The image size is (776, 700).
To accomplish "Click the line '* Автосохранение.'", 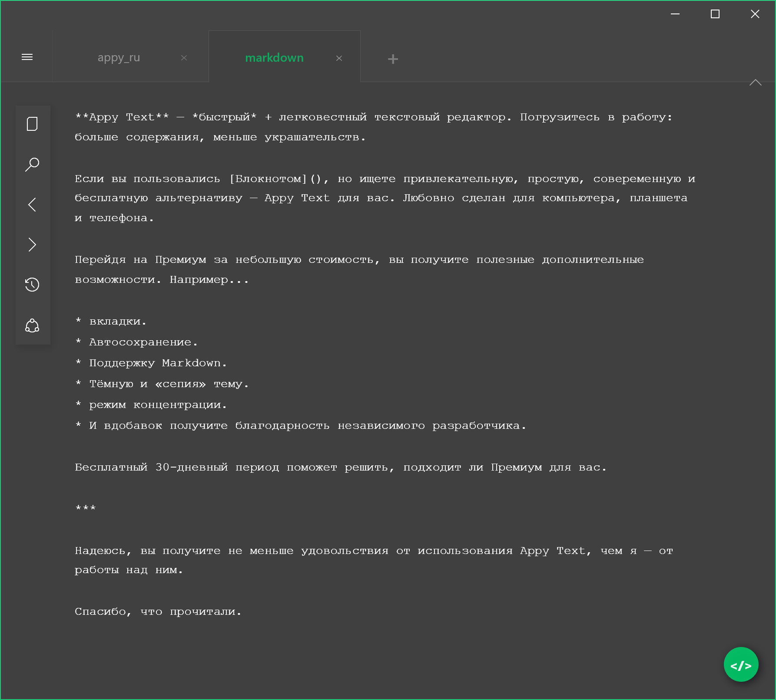I will pyautogui.click(x=136, y=342).
